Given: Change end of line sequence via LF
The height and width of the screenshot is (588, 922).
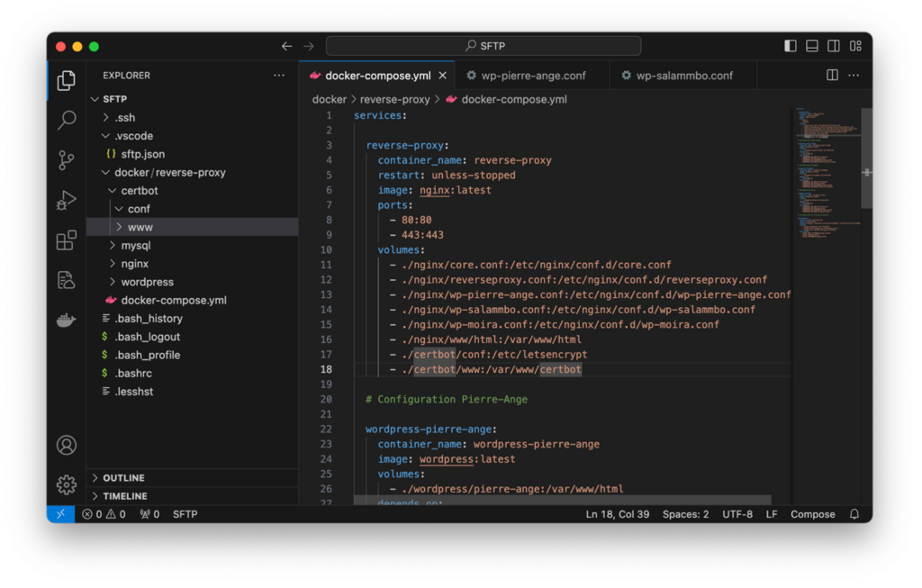Looking at the screenshot, I should (x=772, y=514).
